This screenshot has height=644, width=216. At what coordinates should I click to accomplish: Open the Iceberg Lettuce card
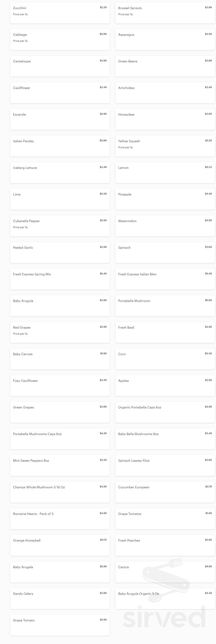60,173
